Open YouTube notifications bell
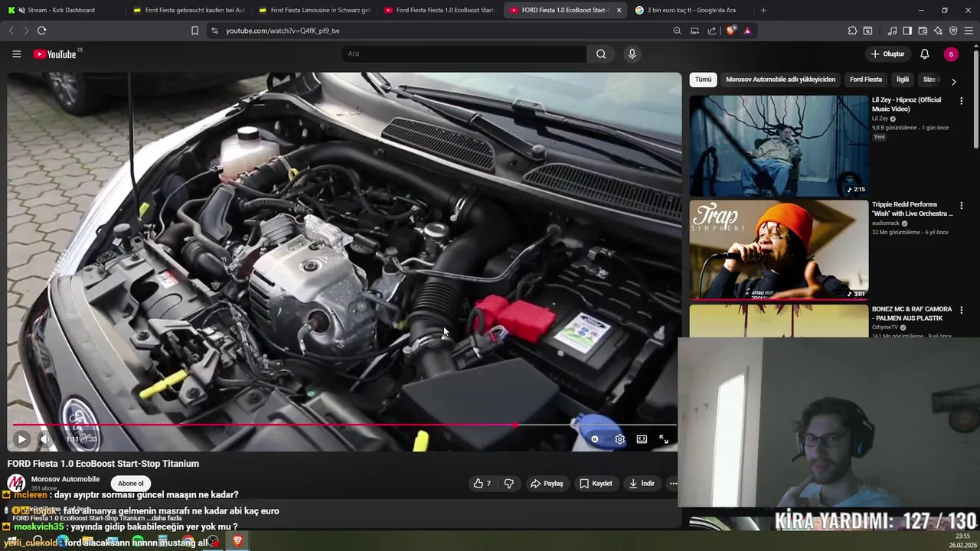Viewport: 980px width, 551px height. click(924, 54)
